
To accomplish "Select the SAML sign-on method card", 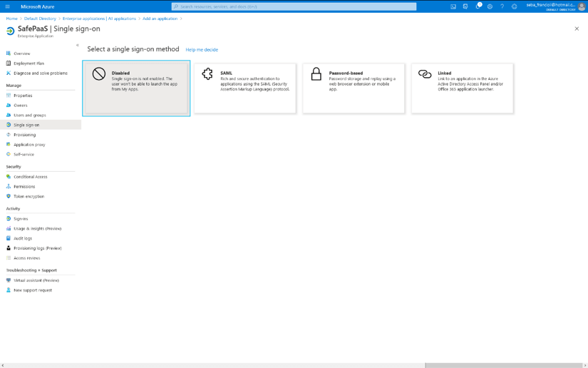I will [245, 88].
